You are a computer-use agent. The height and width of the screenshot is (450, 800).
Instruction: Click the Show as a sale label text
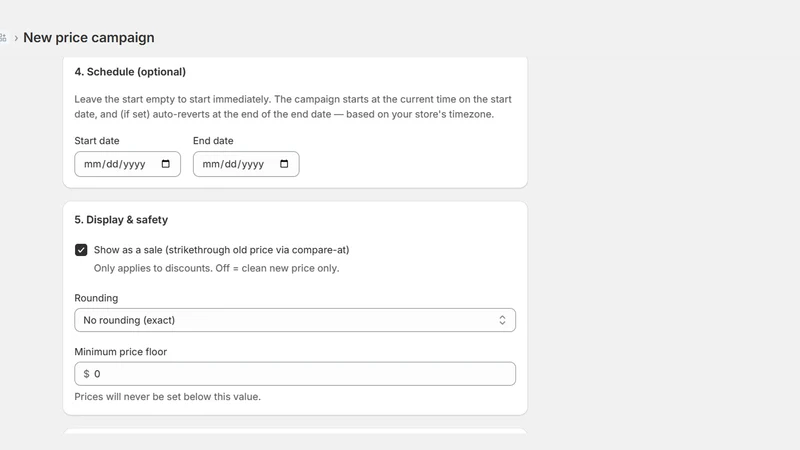[221, 250]
